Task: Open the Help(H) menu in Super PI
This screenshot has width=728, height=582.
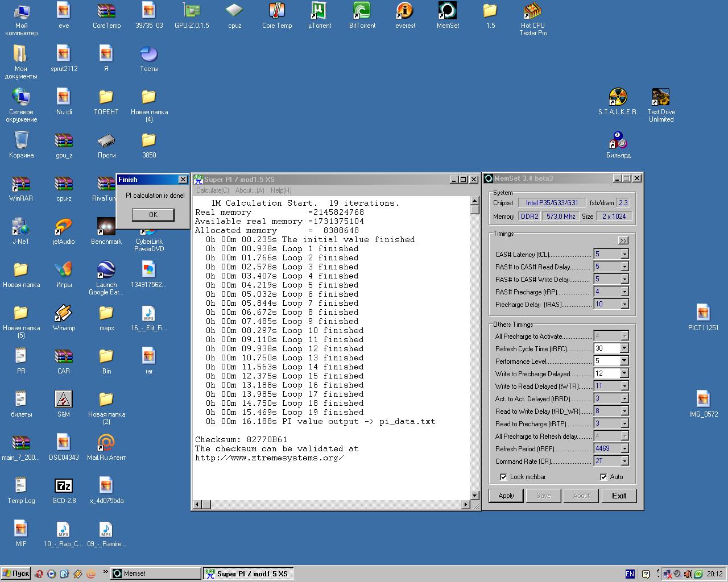Action: pos(281,190)
